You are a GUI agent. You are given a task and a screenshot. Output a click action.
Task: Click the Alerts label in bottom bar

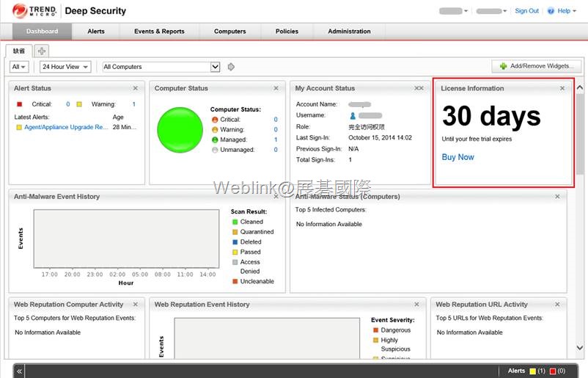point(516,371)
